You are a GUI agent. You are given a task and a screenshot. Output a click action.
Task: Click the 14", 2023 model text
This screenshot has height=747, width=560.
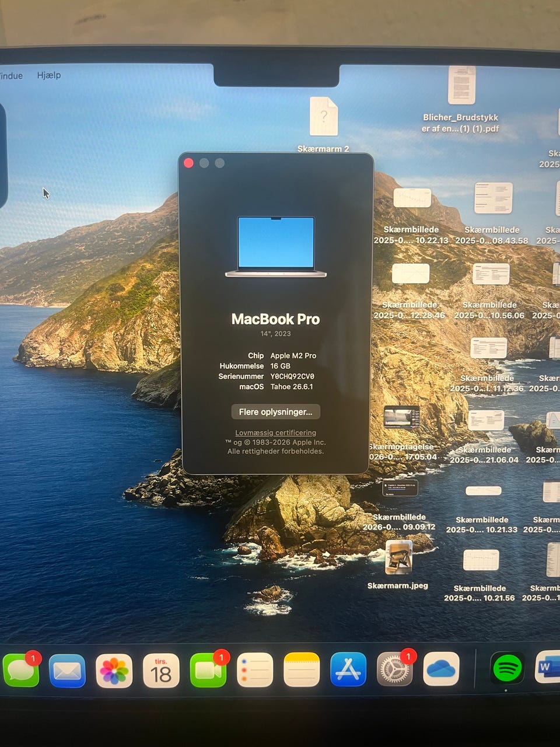pyautogui.click(x=275, y=334)
